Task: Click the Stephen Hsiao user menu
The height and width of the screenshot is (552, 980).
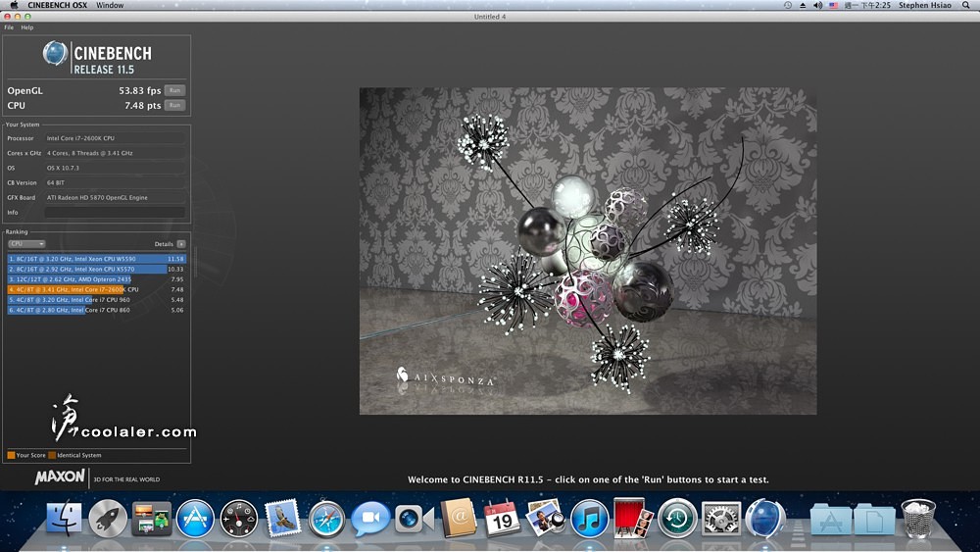Action: point(925,5)
